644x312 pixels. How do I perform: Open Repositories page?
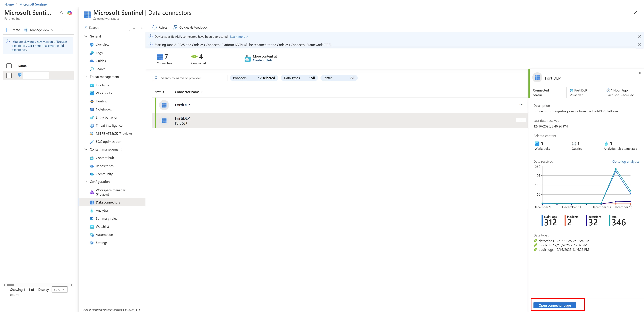104,166
